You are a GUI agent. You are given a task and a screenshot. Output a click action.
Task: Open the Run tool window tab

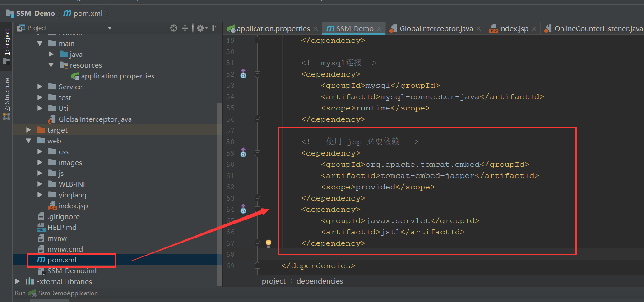pos(20,293)
